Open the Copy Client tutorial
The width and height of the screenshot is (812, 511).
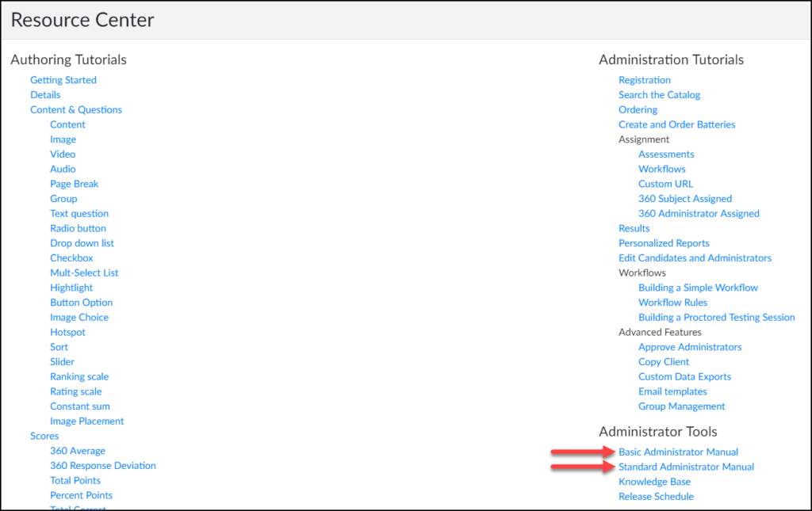tap(664, 362)
